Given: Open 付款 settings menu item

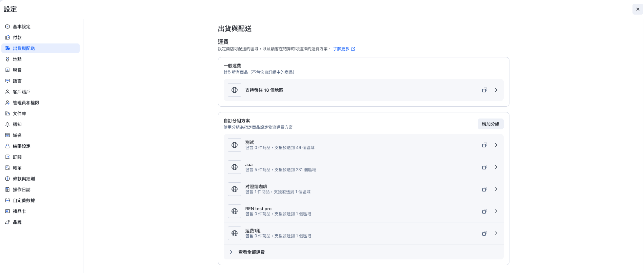Looking at the screenshot, I should [x=41, y=37].
